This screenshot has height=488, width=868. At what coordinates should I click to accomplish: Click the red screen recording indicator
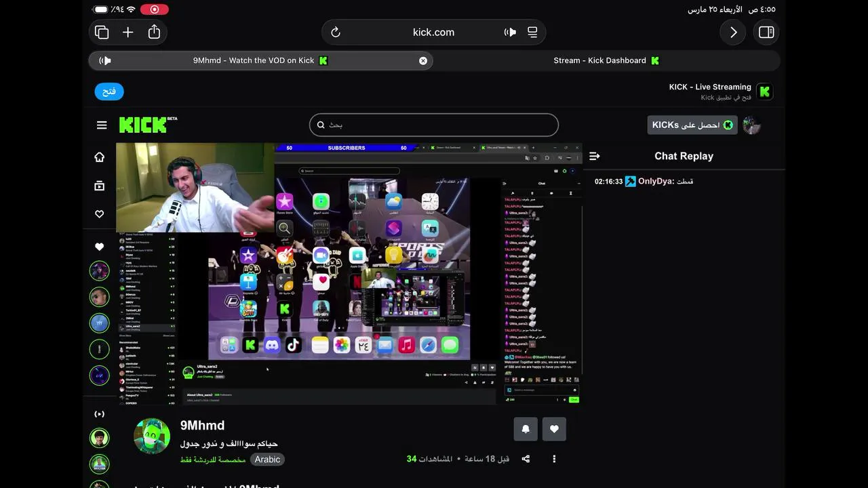click(x=155, y=9)
